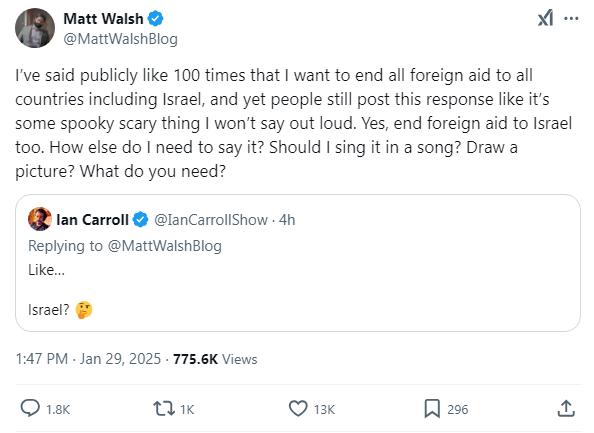Open the three-dot more options menu
The image size is (594, 433).
point(571,18)
